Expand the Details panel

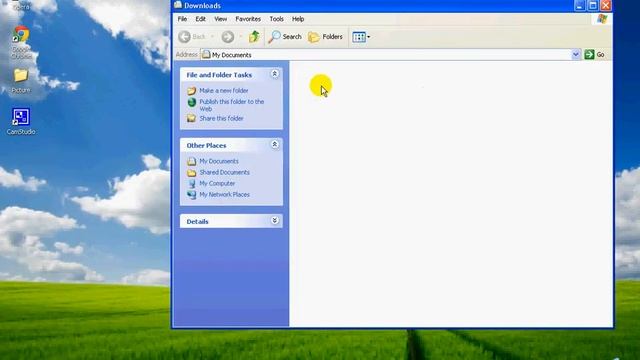click(275, 220)
